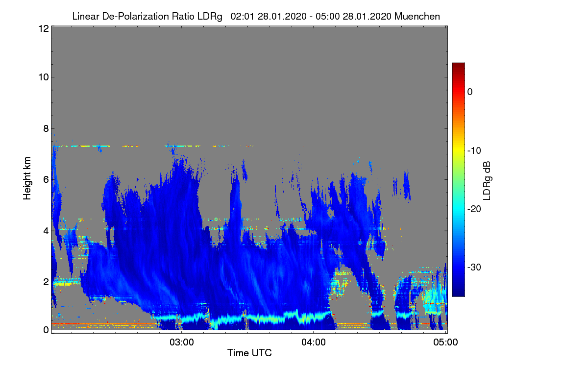Image resolution: width=588 pixels, height=392 pixels.
Task: Pick the yellow band of the colorbar
Action: [458, 150]
